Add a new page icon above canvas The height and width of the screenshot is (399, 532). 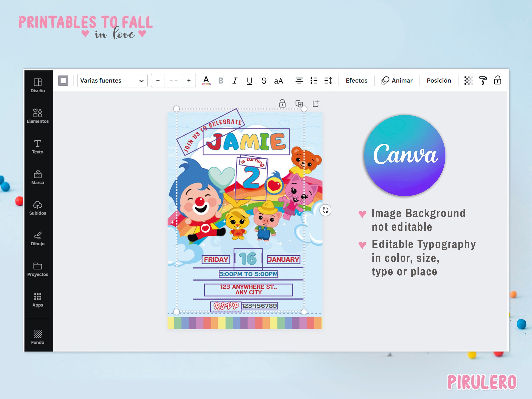[316, 103]
